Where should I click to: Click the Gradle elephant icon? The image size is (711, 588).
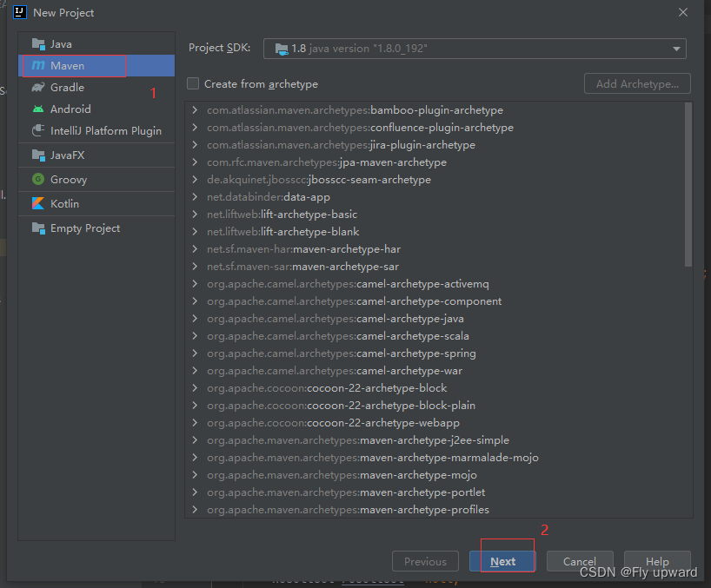pyautogui.click(x=38, y=88)
